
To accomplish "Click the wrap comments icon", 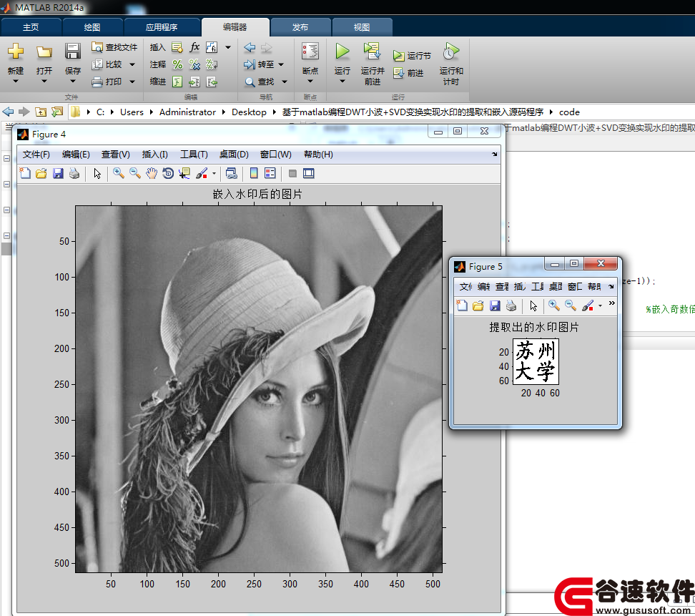I will tap(212, 65).
